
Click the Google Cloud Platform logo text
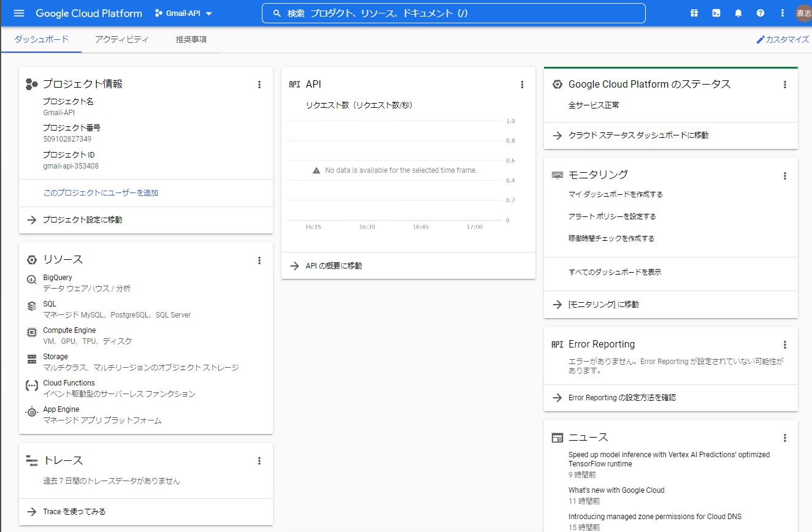pyautogui.click(x=89, y=13)
